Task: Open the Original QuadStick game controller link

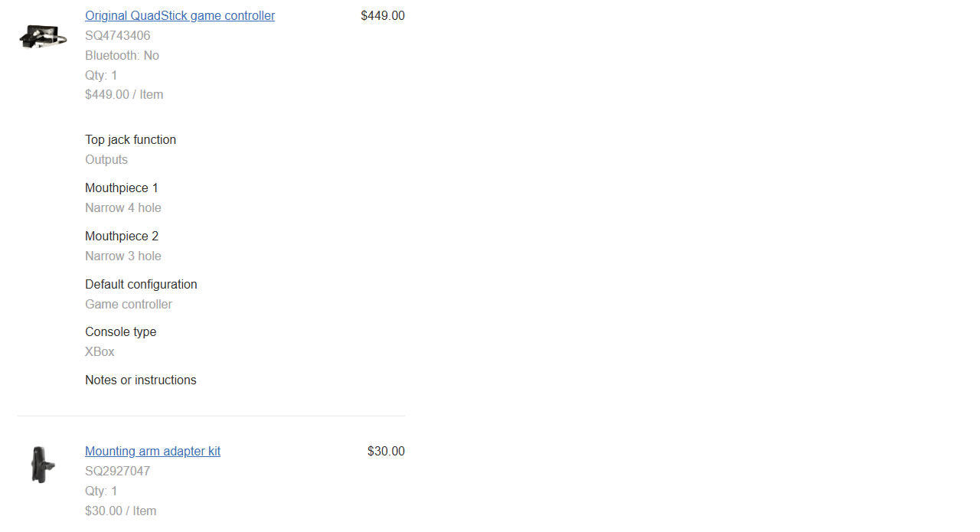Action: pos(180,15)
